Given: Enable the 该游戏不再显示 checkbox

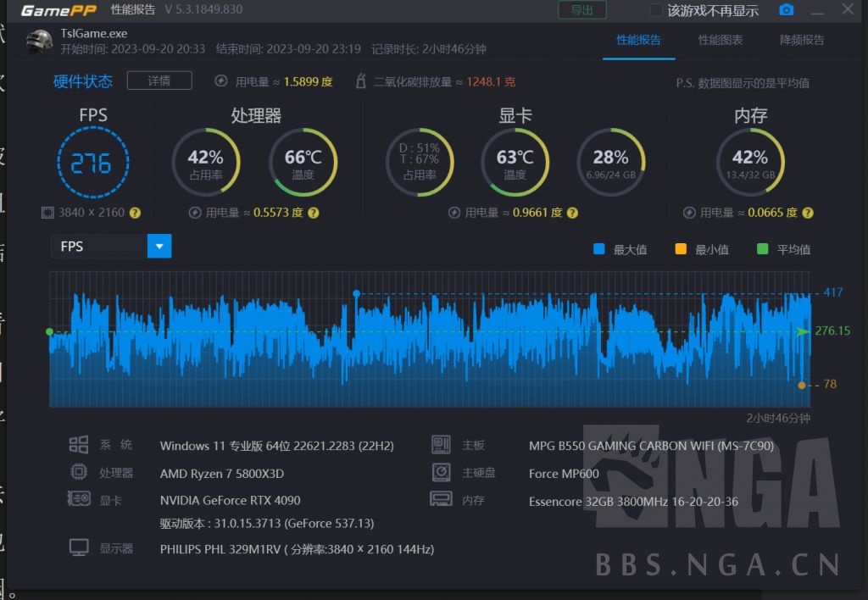Looking at the screenshot, I should 656,10.
